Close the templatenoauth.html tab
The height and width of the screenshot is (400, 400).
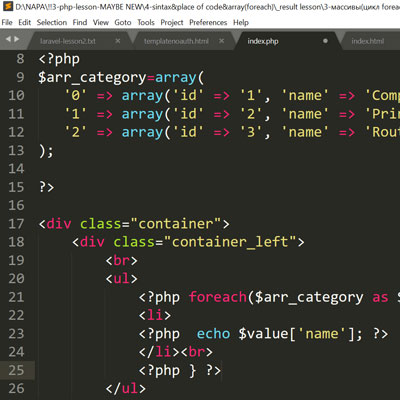pyautogui.click(x=222, y=41)
